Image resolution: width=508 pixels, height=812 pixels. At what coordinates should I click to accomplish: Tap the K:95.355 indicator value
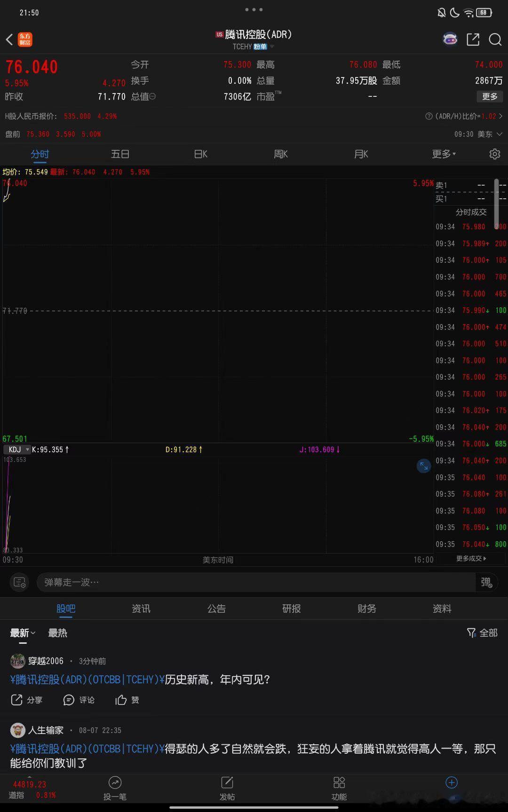[50, 449]
